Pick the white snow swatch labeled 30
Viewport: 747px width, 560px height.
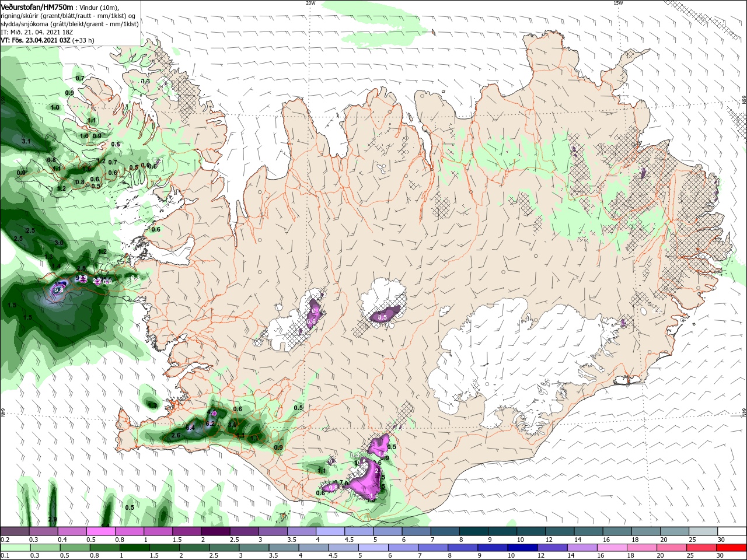(x=732, y=531)
